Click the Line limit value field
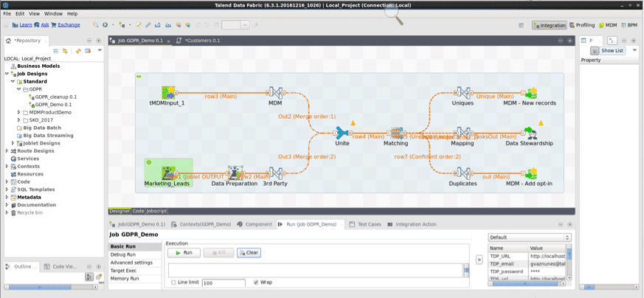The width and height of the screenshot is (644, 298). 224,283
